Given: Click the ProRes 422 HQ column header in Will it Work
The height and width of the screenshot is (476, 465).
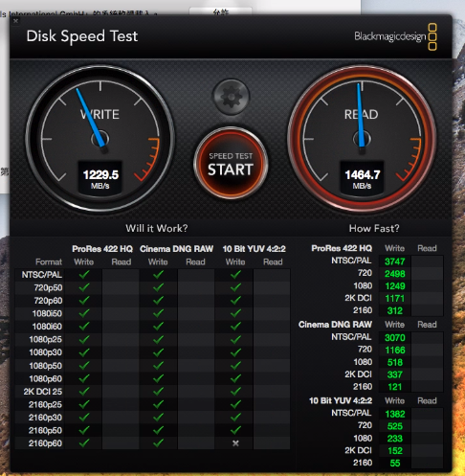Looking at the screenshot, I should coord(102,249).
